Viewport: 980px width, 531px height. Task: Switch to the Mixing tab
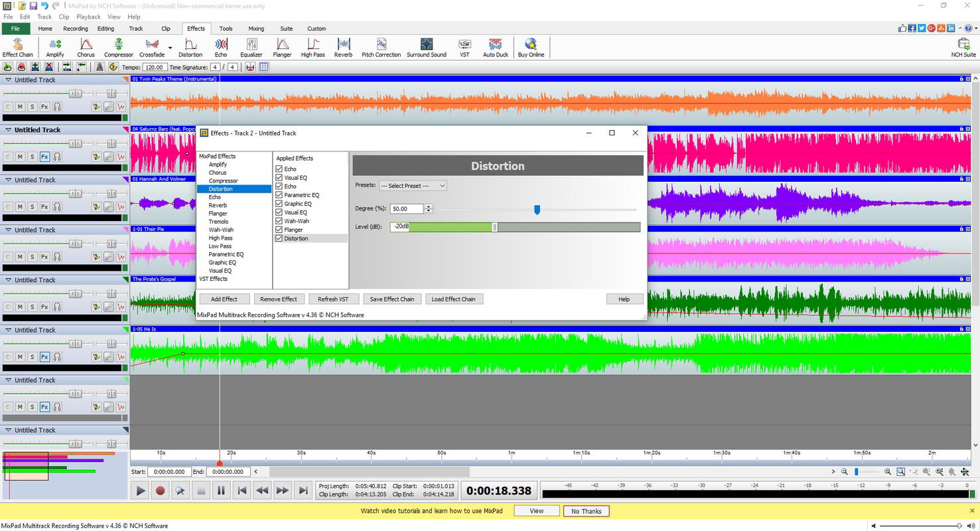[x=256, y=29]
